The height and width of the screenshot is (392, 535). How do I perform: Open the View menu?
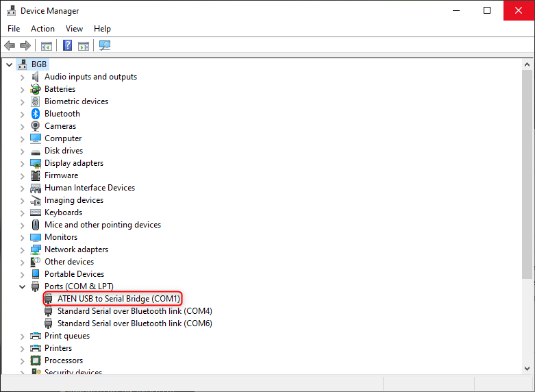pyautogui.click(x=74, y=29)
